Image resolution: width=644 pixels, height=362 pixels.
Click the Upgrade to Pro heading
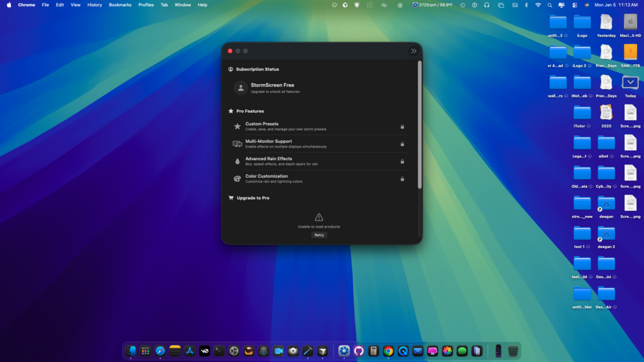pyautogui.click(x=253, y=198)
